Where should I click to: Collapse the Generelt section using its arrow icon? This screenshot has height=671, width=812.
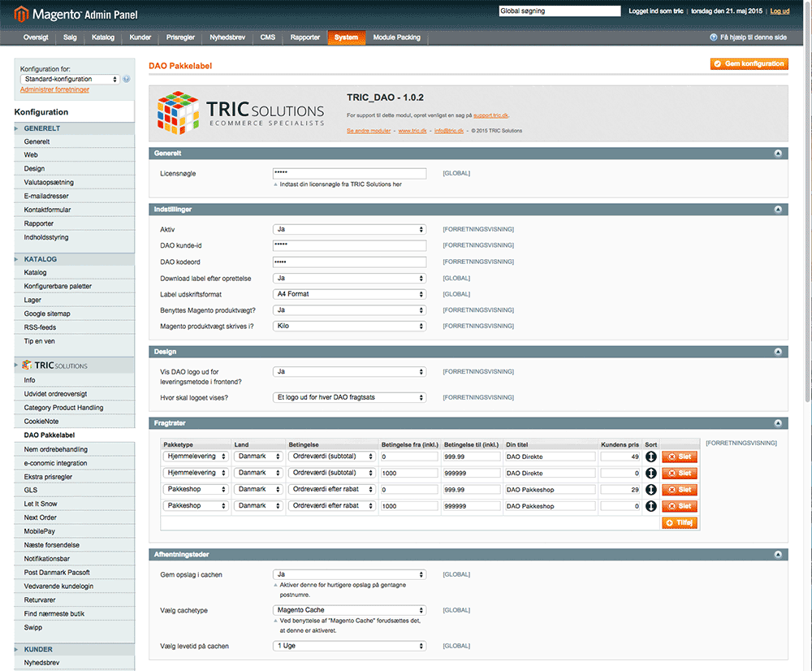pyautogui.click(x=778, y=153)
